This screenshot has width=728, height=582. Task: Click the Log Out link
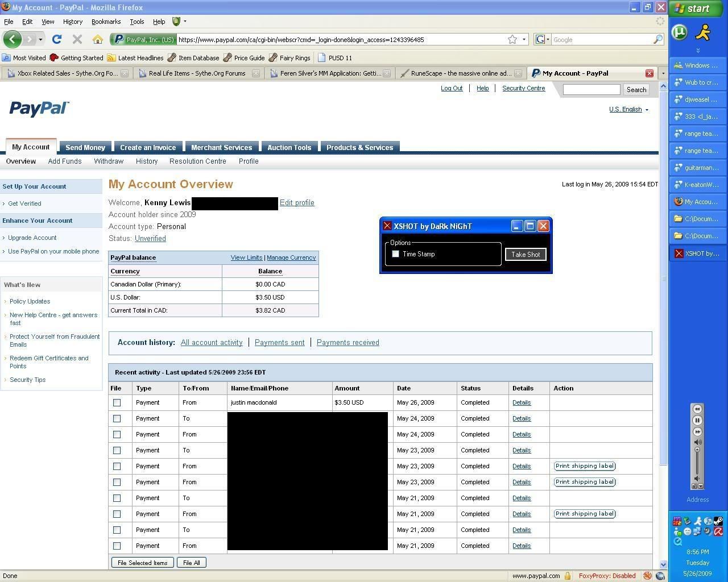[x=452, y=88]
